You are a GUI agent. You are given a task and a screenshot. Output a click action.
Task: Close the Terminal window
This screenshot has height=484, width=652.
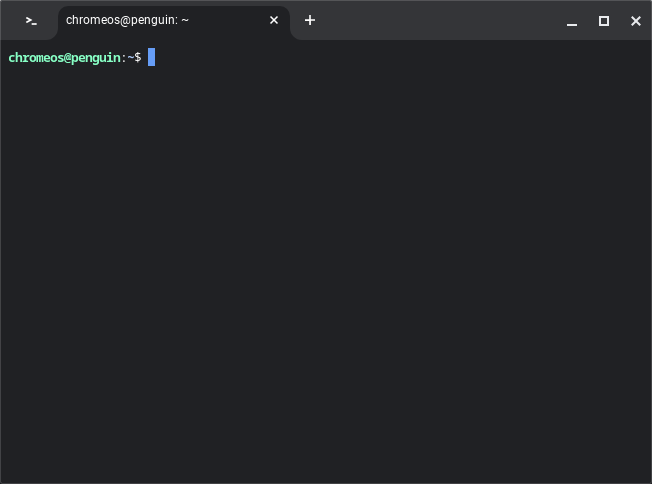[635, 21]
